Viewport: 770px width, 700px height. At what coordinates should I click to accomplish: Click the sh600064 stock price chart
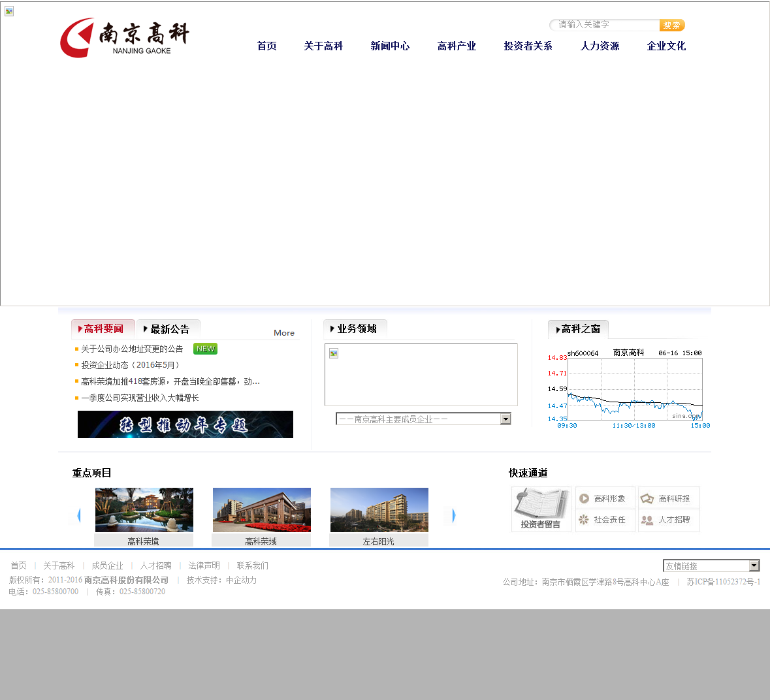[628, 389]
